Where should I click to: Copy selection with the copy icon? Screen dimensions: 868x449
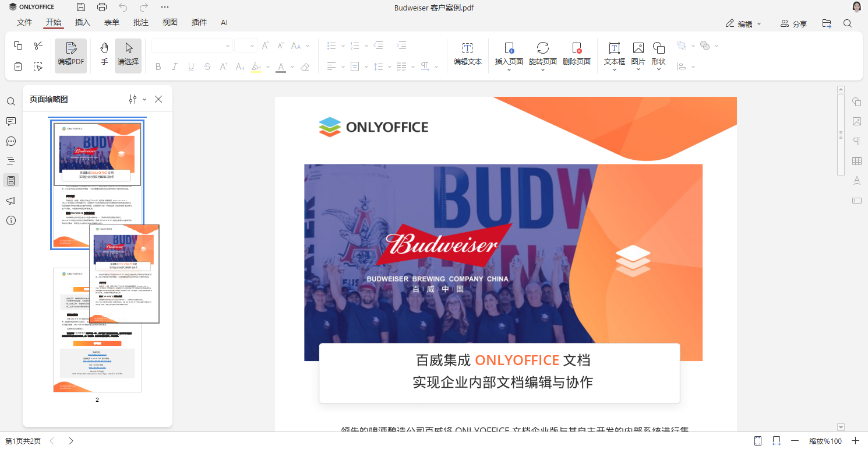click(x=18, y=45)
